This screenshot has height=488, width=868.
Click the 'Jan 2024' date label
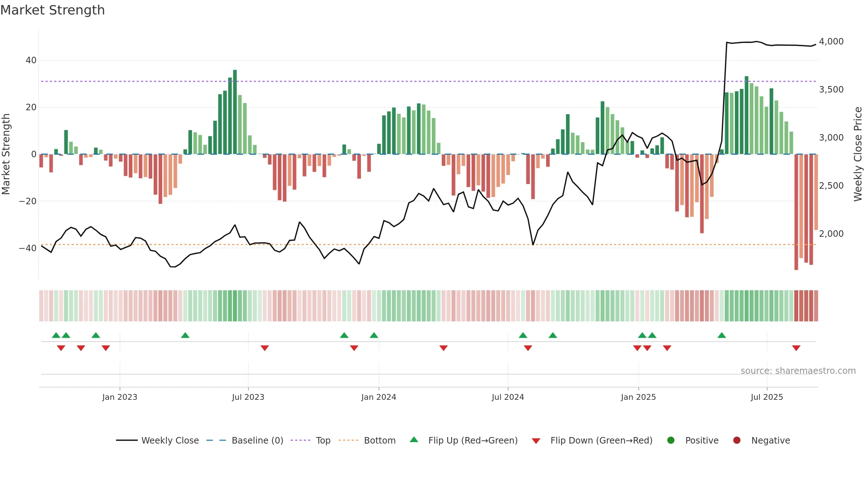click(379, 397)
